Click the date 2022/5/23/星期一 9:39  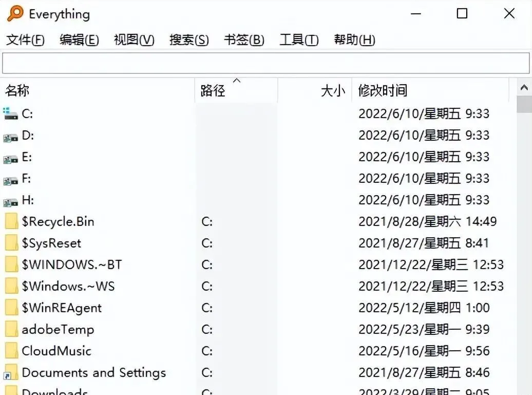[x=424, y=329]
